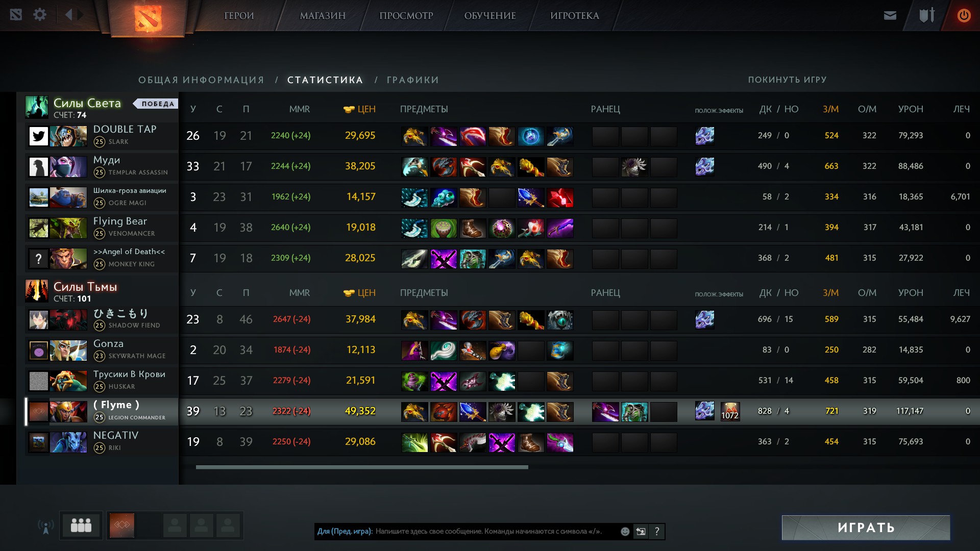Open the mail envelope icon

890,15
